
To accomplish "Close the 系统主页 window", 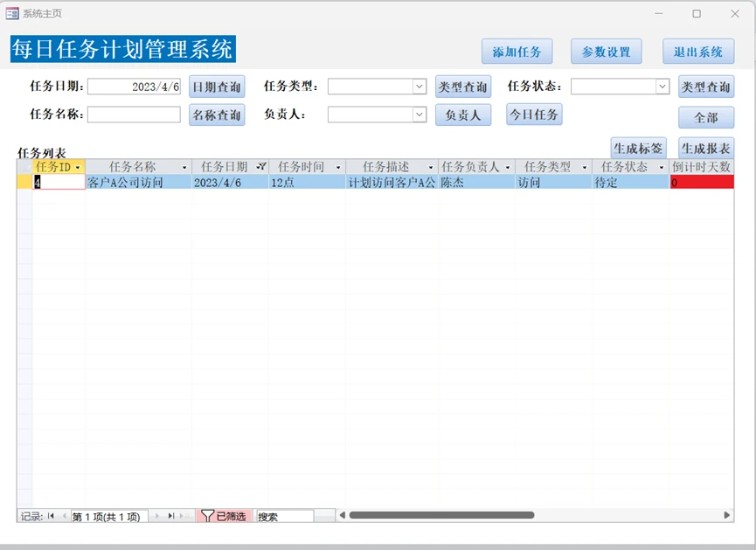I will coord(735,13).
